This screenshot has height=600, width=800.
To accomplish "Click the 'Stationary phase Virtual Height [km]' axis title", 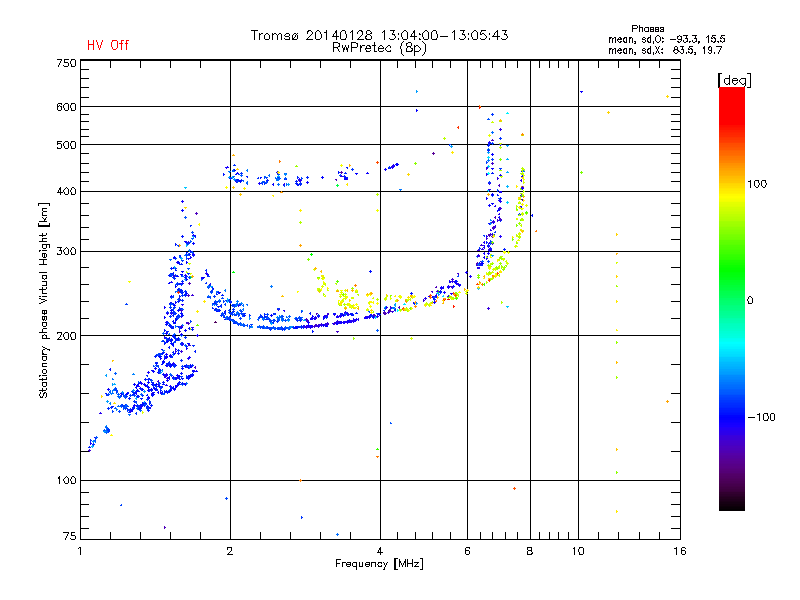I will click(44, 300).
